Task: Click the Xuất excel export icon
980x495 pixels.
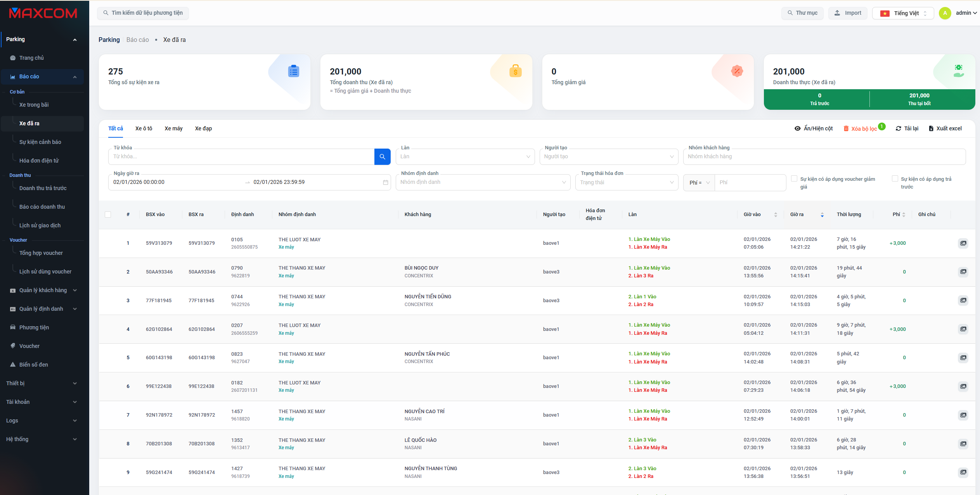Action: click(x=931, y=129)
